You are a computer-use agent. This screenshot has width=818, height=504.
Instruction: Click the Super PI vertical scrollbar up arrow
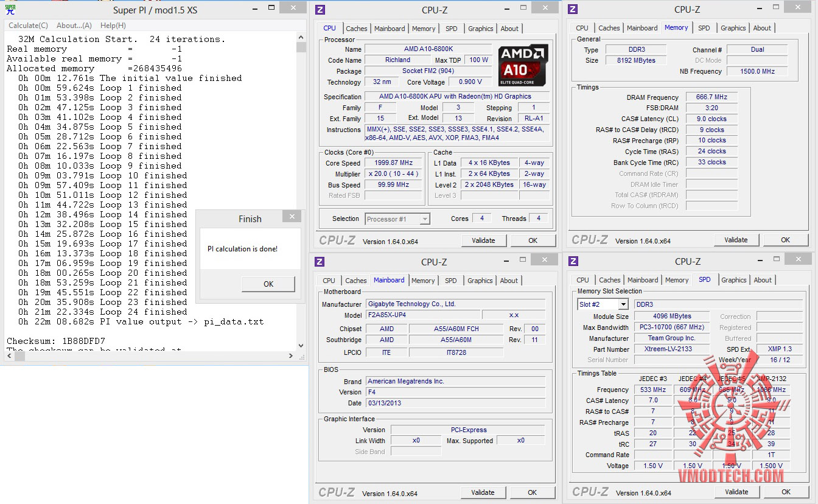tap(301, 37)
